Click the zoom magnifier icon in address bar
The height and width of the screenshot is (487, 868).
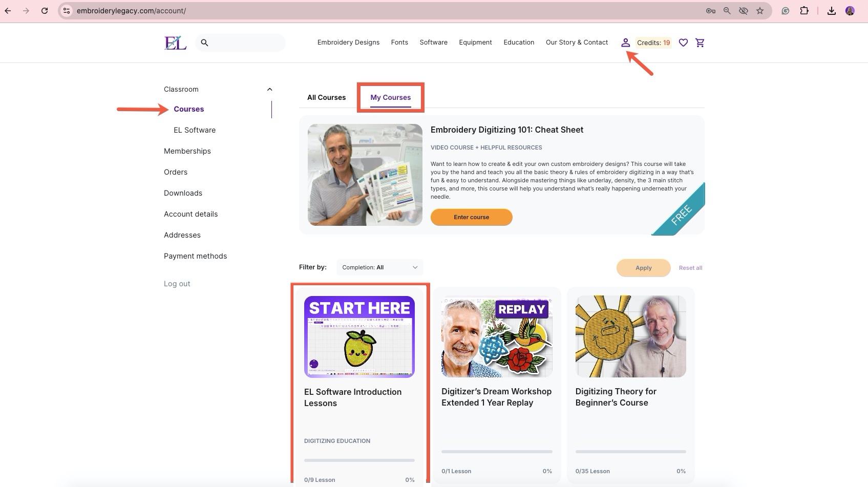727,11
